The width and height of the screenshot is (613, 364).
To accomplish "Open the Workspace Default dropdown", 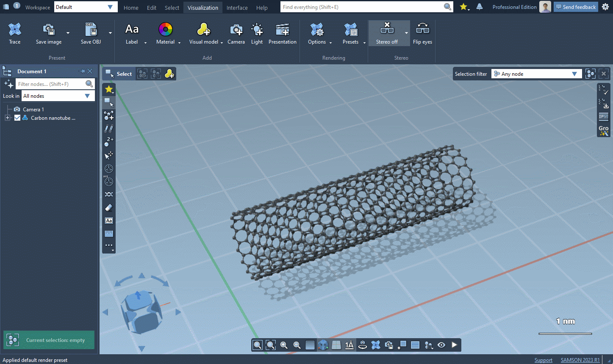I will [x=86, y=7].
